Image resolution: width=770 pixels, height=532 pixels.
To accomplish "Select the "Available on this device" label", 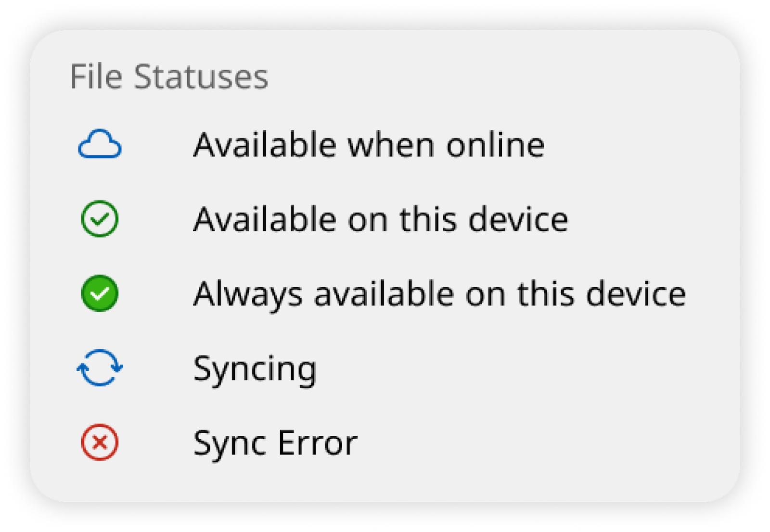I will tap(381, 219).
